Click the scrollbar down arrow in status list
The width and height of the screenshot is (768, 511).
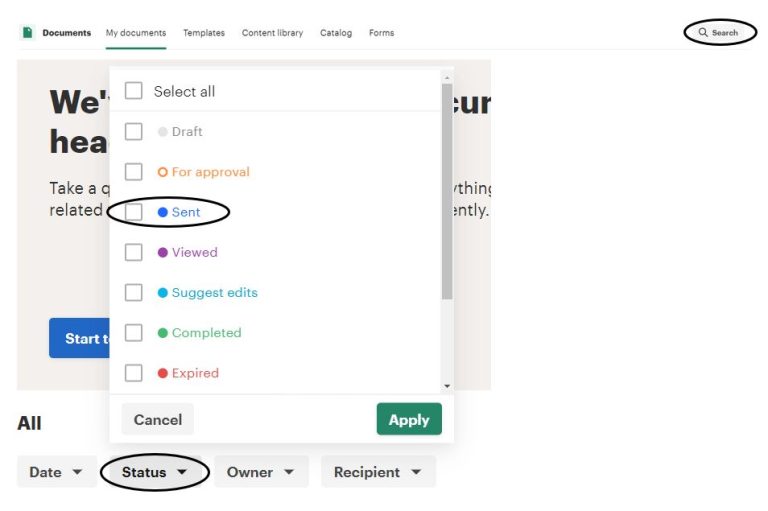(447, 386)
